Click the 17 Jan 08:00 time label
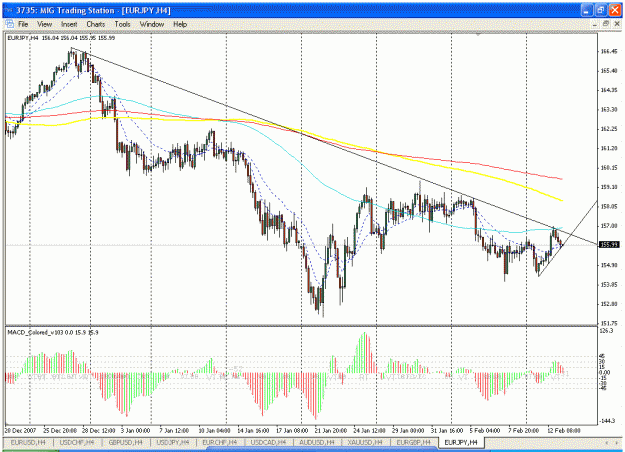Screen dimensions: 625x452 coord(292,431)
